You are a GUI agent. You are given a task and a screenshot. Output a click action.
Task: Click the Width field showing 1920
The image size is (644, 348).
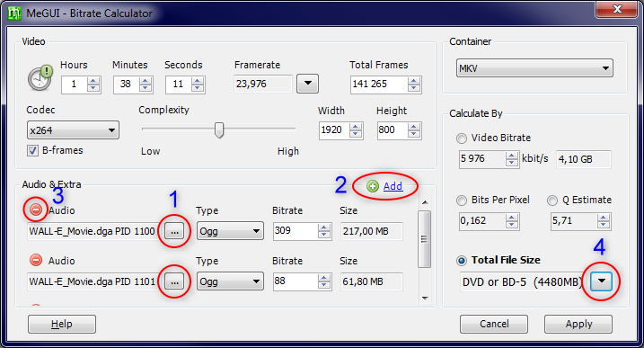334,130
